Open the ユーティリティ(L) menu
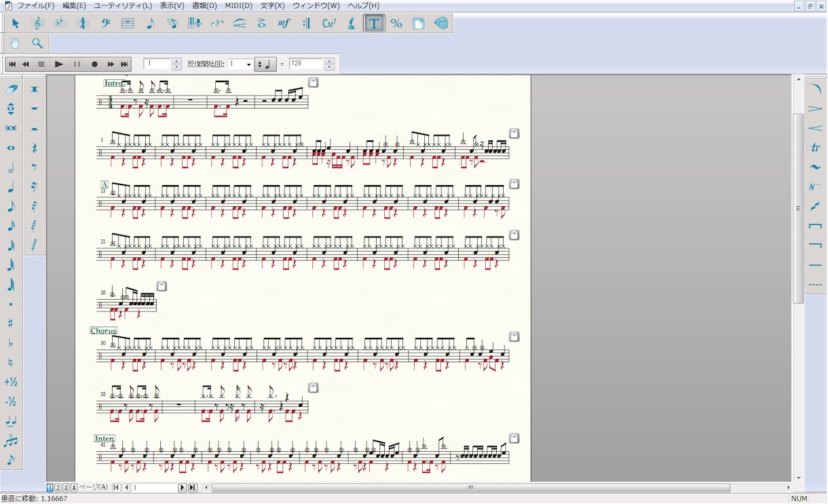Viewport: 828px width, 504px height. pyautogui.click(x=123, y=5)
